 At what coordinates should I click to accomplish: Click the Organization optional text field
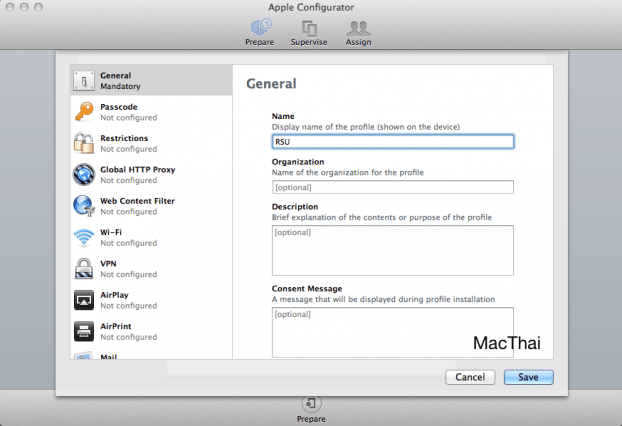tap(393, 187)
